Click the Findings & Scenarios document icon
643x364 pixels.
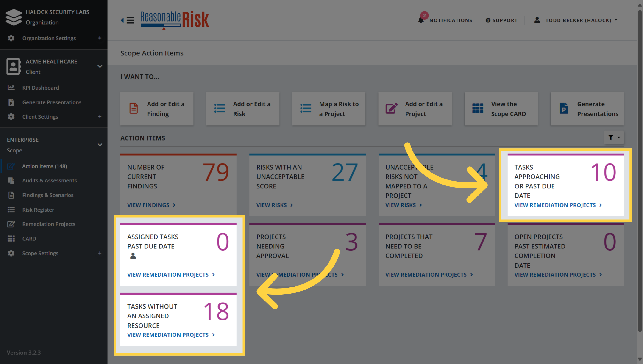(11, 195)
